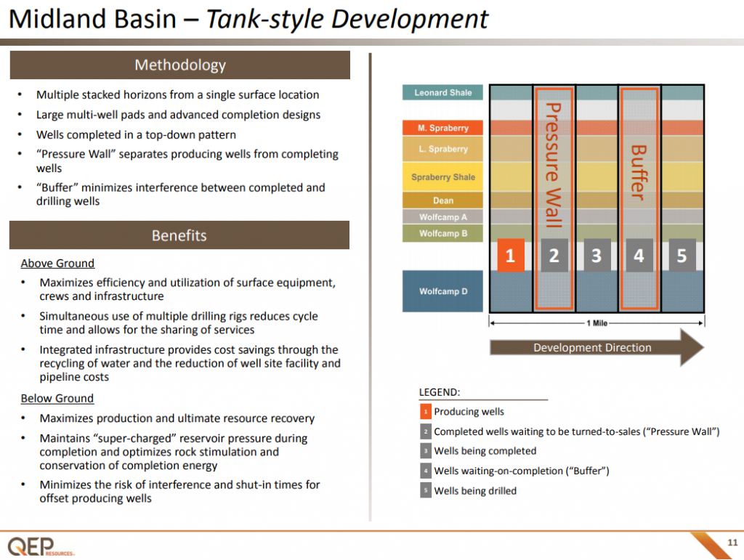Click the gray number 5 box in diagram
This screenshot has width=744, height=560.
(682, 256)
